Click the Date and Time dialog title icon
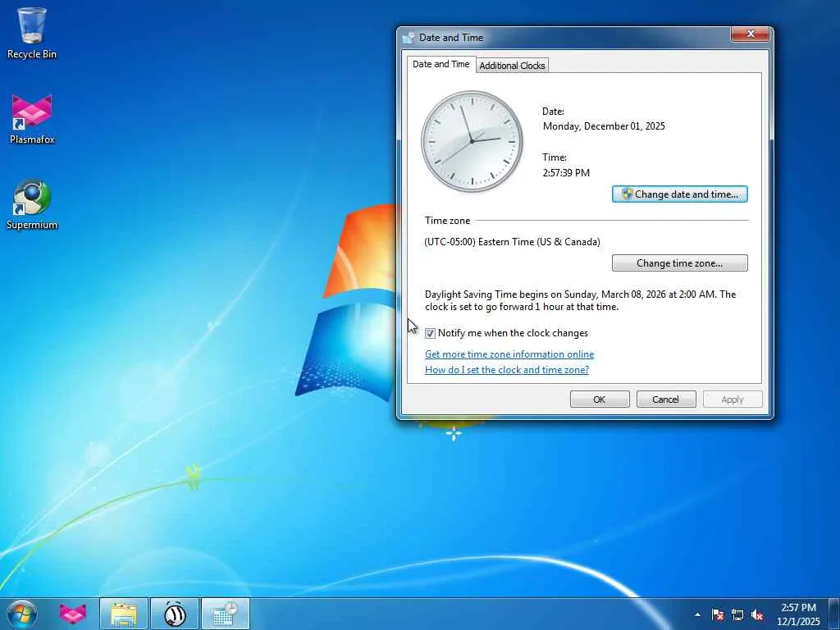This screenshot has height=630, width=840. 409,38
